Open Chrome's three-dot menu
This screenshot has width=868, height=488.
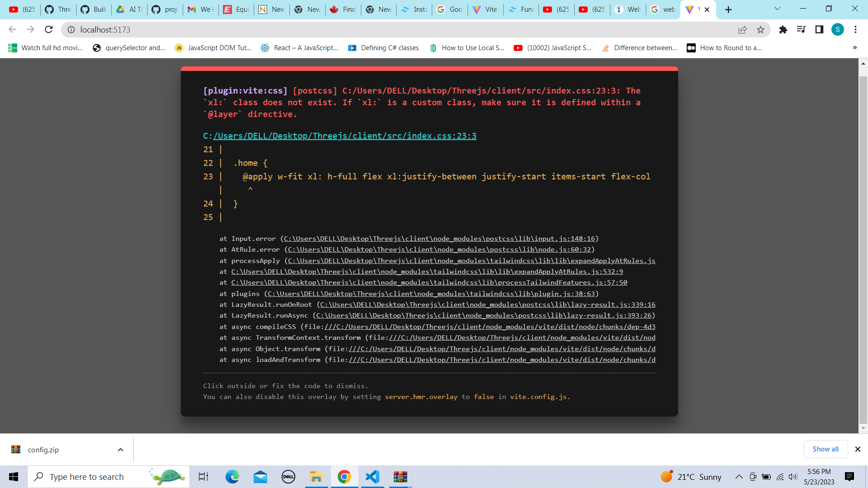click(x=855, y=29)
